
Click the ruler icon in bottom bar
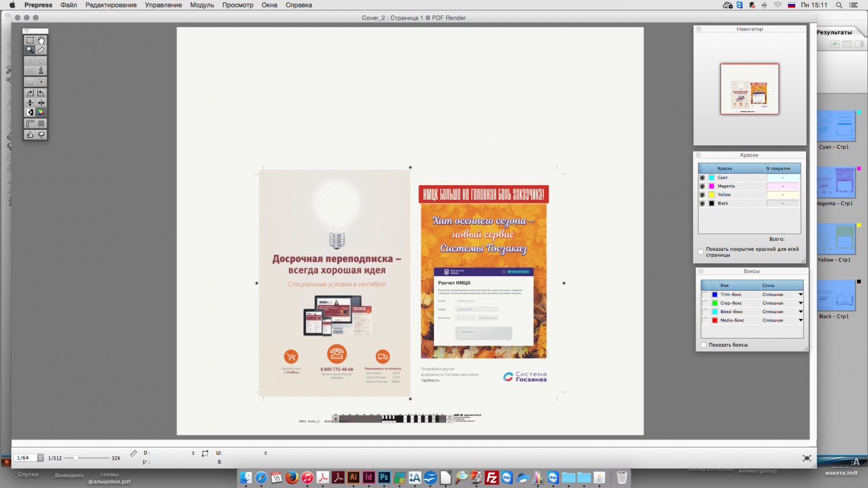[x=134, y=453]
